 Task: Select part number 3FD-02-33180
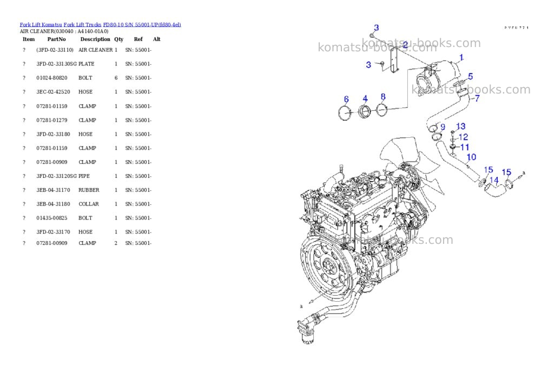(x=53, y=134)
